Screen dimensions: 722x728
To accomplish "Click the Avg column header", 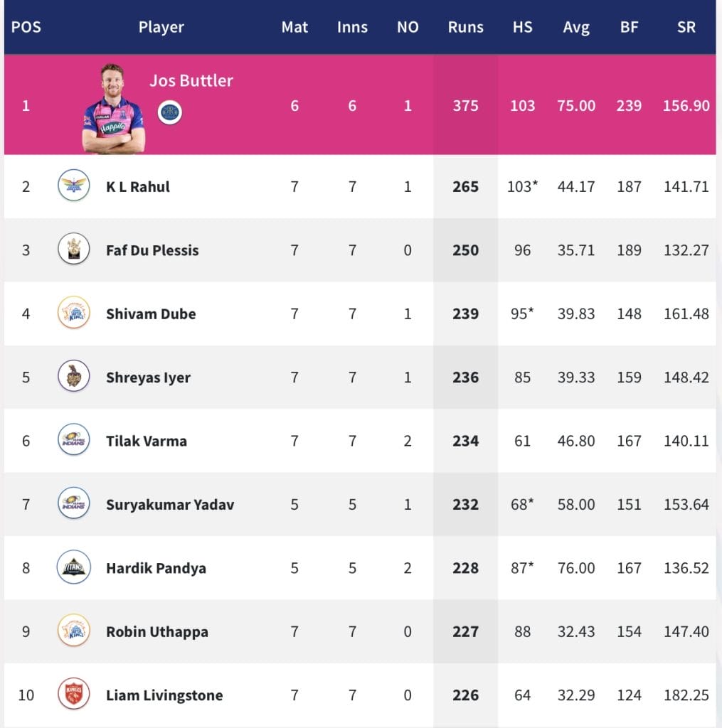I will tap(576, 28).
